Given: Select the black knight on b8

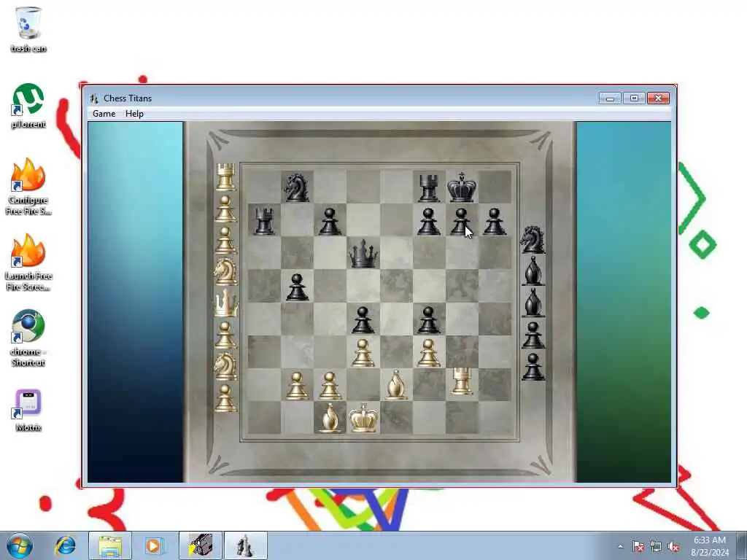Looking at the screenshot, I should tap(296, 187).
